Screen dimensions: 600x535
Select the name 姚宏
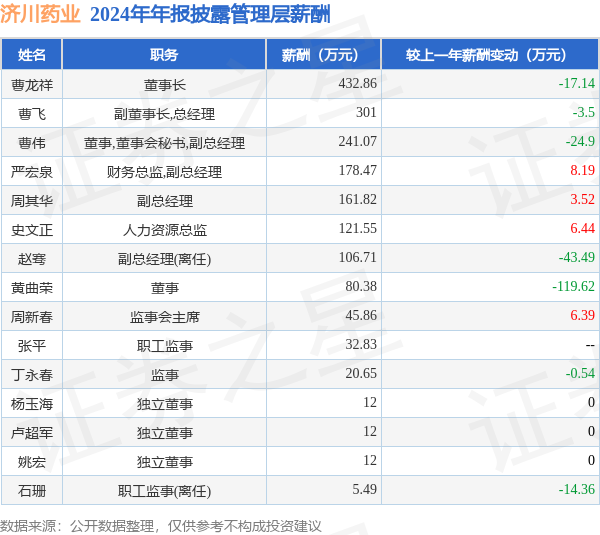[32, 462]
